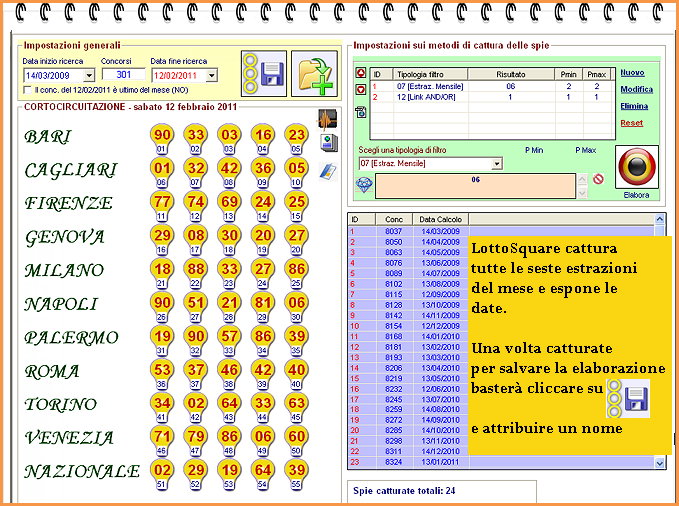Click the red prohibition cancel icon
The width and height of the screenshot is (679, 506).
(599, 180)
